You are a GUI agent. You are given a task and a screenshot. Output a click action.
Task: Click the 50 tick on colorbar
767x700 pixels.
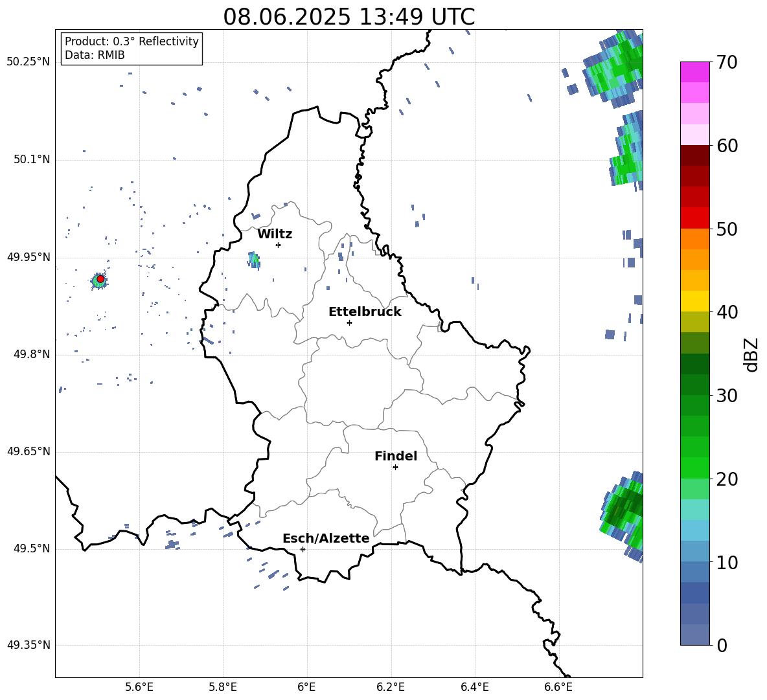727,229
